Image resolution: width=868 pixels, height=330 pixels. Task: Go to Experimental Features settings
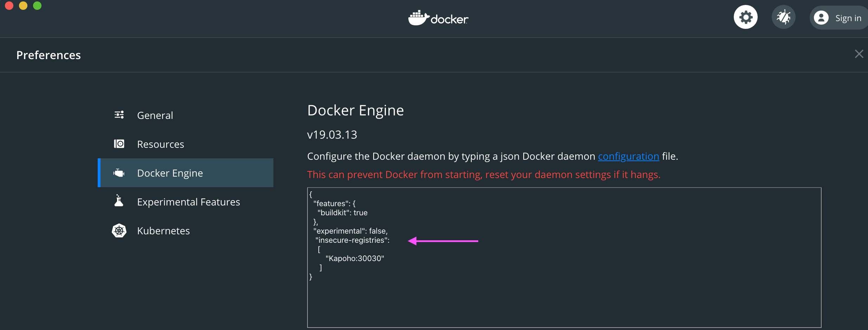(186, 202)
